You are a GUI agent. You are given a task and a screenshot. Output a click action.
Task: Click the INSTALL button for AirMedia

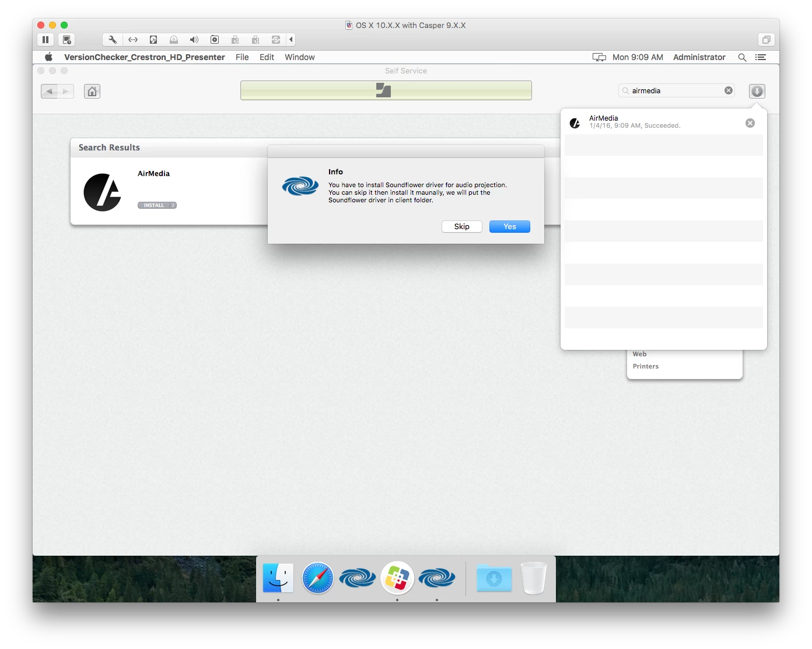tap(153, 205)
